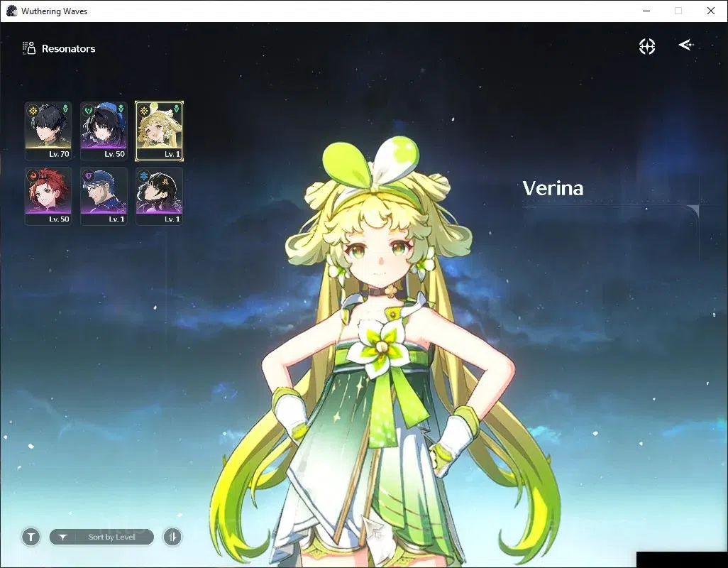Close the Wuthering Waves window

pyautogui.click(x=711, y=11)
